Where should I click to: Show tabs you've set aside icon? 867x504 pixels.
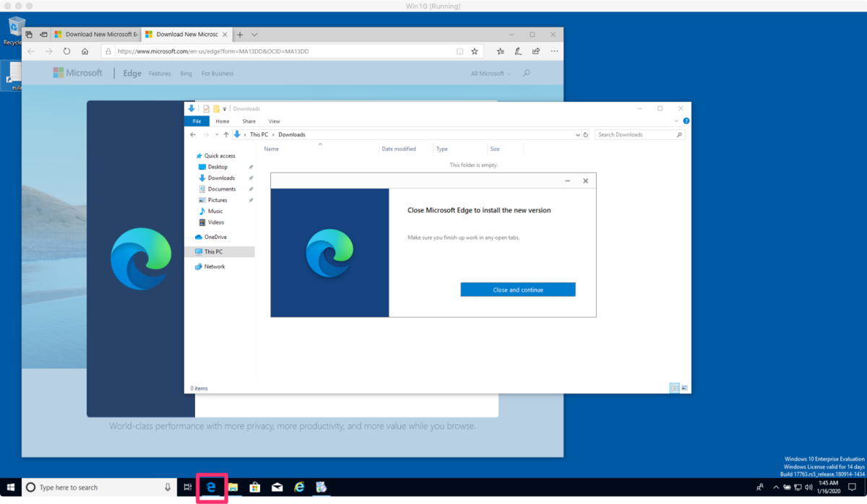pos(30,35)
